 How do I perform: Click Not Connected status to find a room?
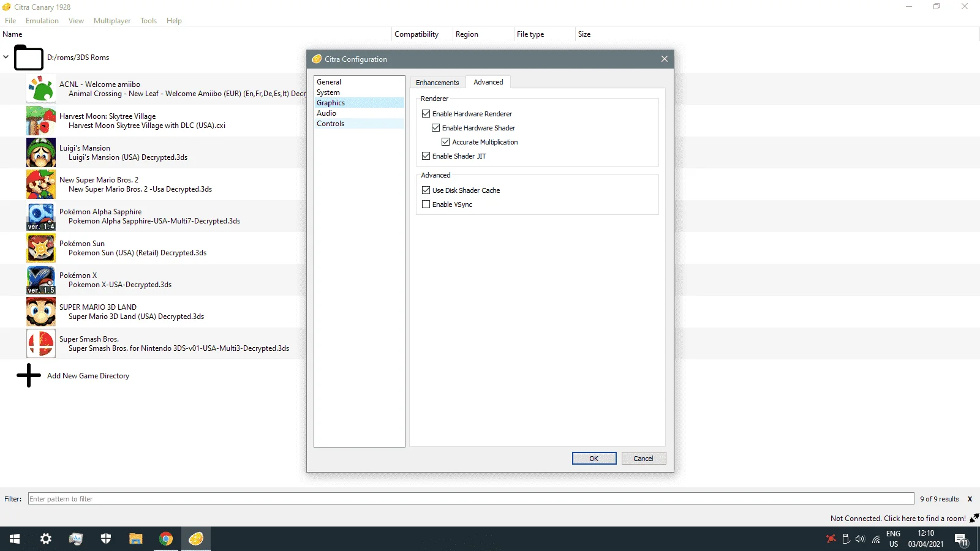click(x=898, y=519)
